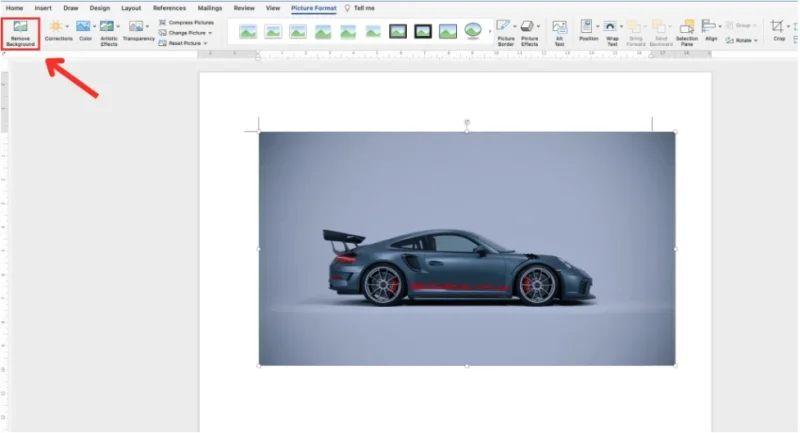Apply the oval picture style thumbnail
Screen dimensions: 800x433
[x=473, y=31]
